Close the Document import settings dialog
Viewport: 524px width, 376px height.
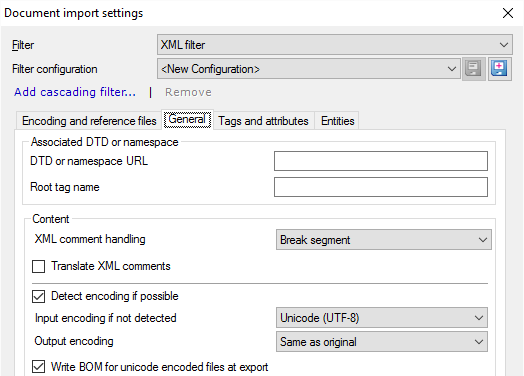pos(508,13)
